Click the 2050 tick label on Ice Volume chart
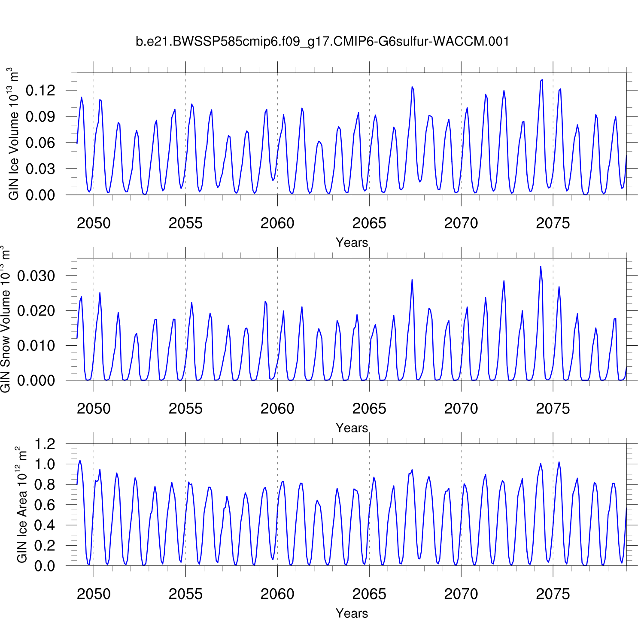The width and height of the screenshot is (644, 644). tap(94, 223)
